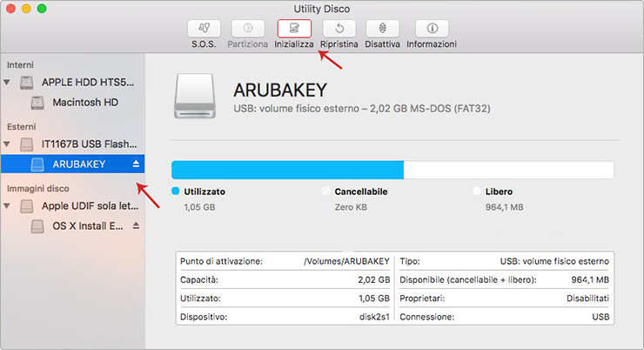
Task: Select ARUBAKEY row in sidebar
Action: click(73, 164)
